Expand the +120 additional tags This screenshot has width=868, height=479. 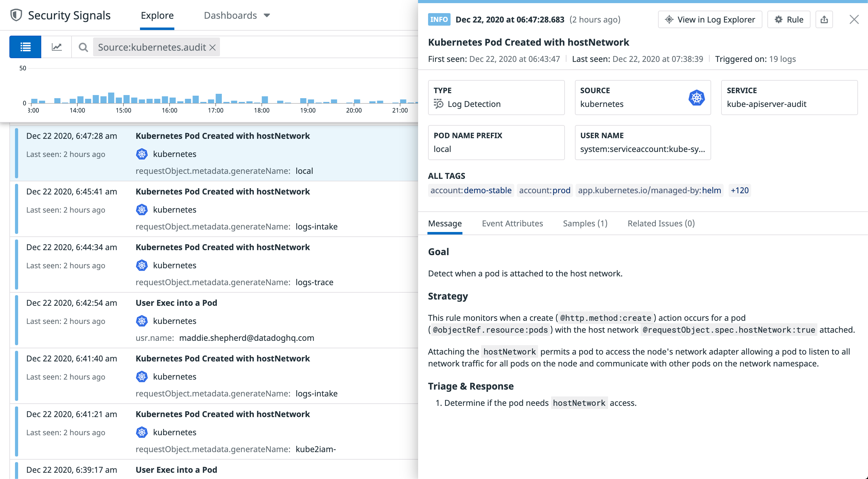pyautogui.click(x=739, y=190)
